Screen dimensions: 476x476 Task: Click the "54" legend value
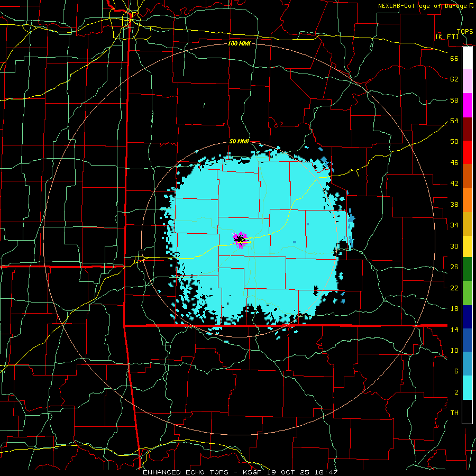pos(454,121)
